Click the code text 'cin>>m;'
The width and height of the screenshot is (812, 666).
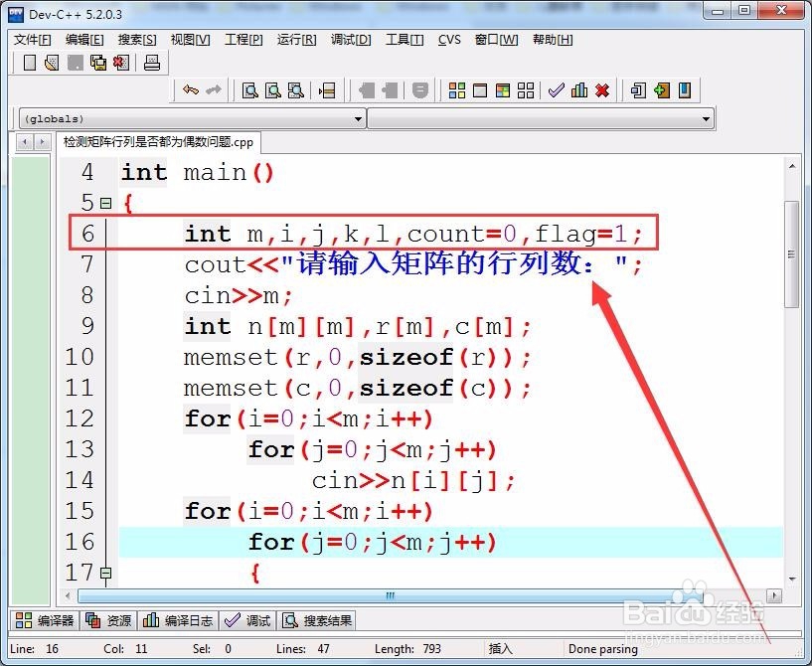pyautogui.click(x=239, y=295)
